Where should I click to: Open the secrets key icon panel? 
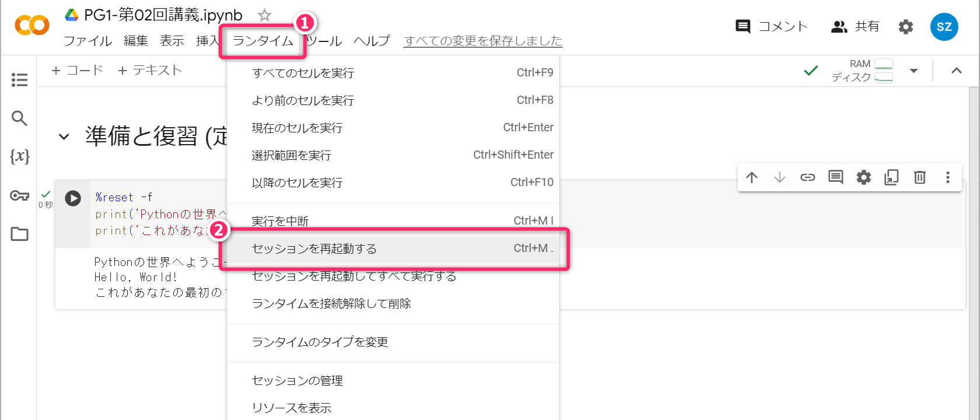tap(19, 195)
